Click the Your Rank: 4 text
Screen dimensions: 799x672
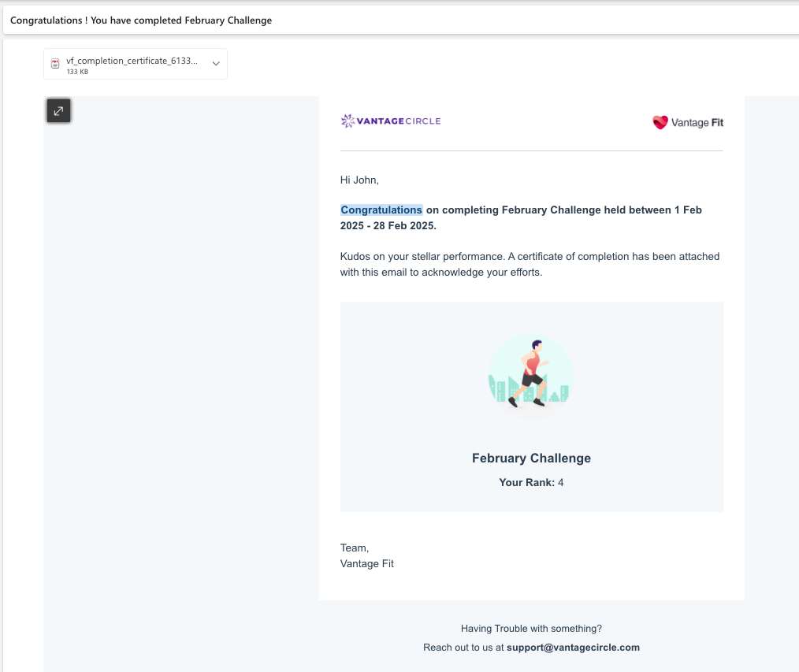[531, 482]
